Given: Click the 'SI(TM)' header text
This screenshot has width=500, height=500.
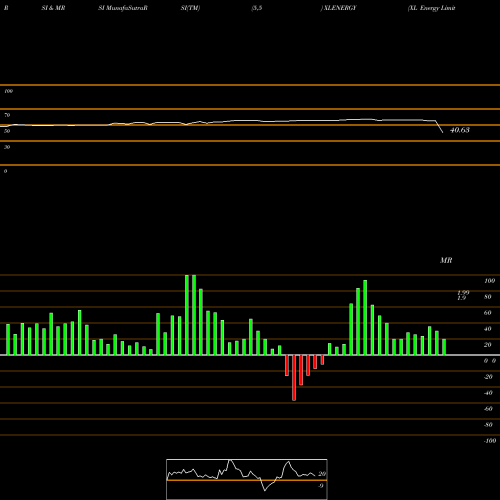Looking at the screenshot, I should [x=190, y=8].
